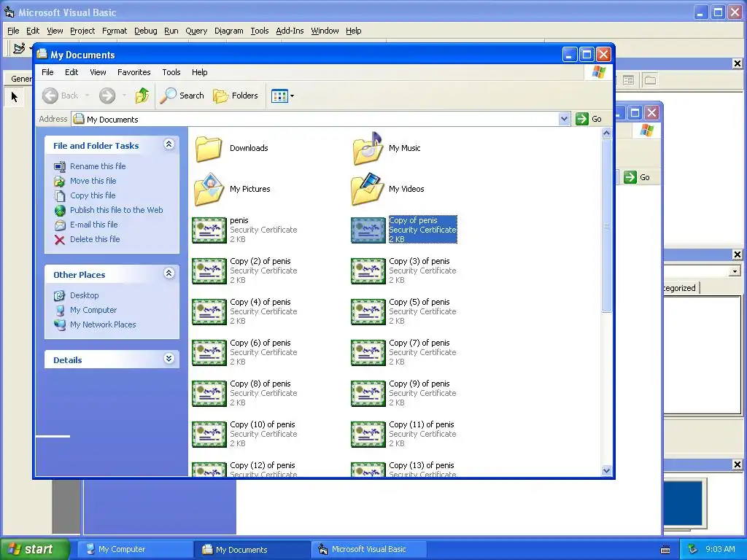Select the 'Copy (11) of penis' certificate icon
Screen dimensions: 747x560
click(x=368, y=435)
